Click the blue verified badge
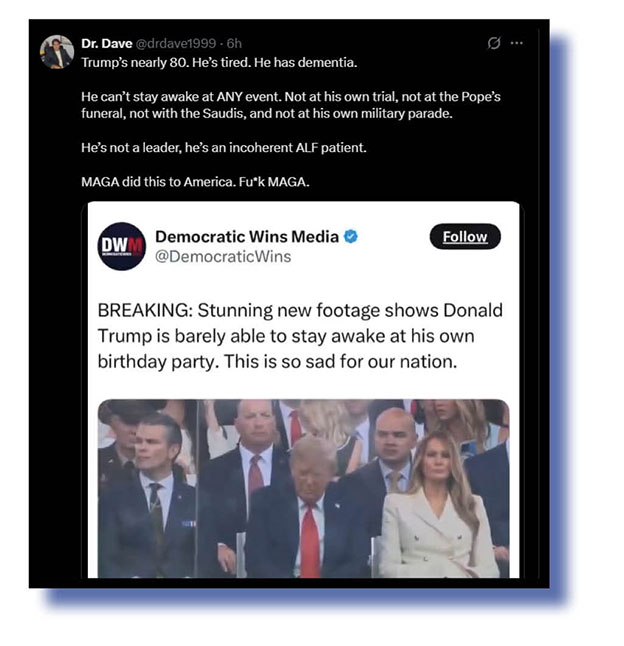 click(x=351, y=236)
